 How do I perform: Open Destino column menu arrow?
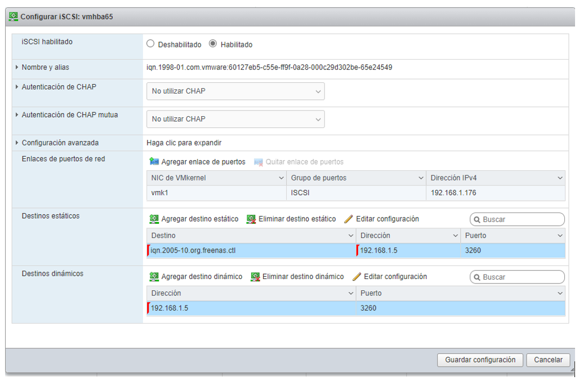coord(351,236)
